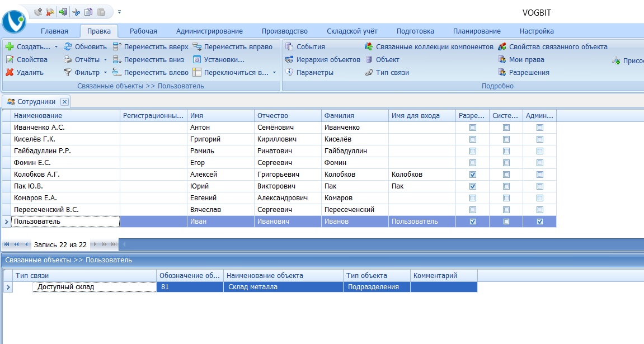The image size is (644, 344).
Task: Expand the Создать dropdown arrow
Action: tap(55, 47)
